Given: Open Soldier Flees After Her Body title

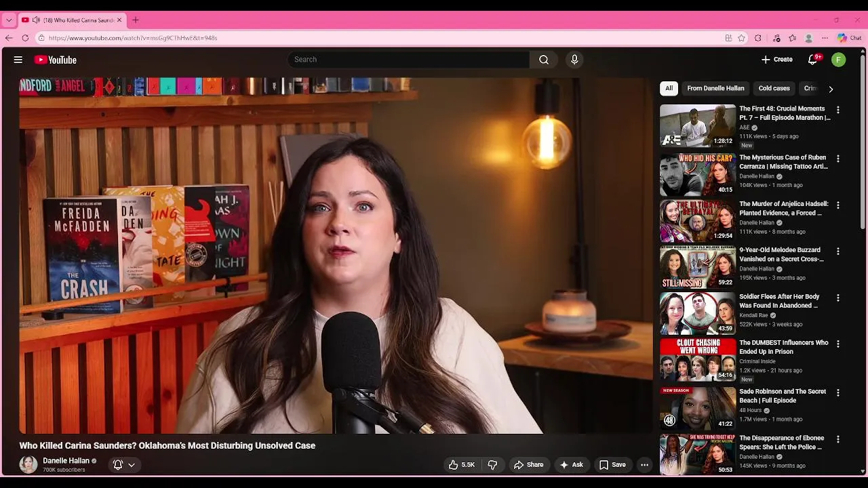Looking at the screenshot, I should [780, 301].
